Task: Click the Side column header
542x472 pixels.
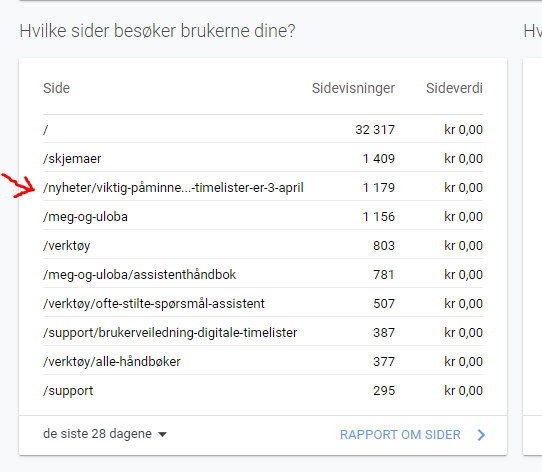Action: tap(56, 88)
